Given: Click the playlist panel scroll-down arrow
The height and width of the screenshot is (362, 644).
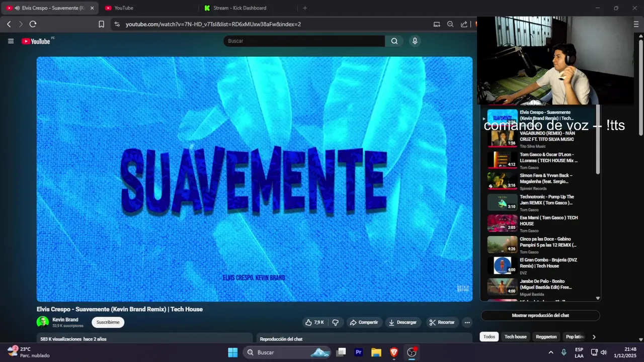Looking at the screenshot, I should coord(598,298).
